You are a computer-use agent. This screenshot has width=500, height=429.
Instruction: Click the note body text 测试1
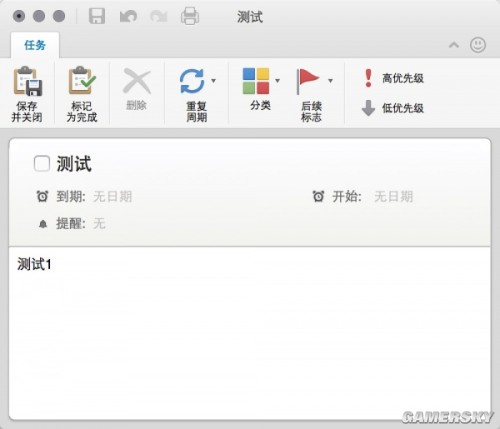click(34, 264)
